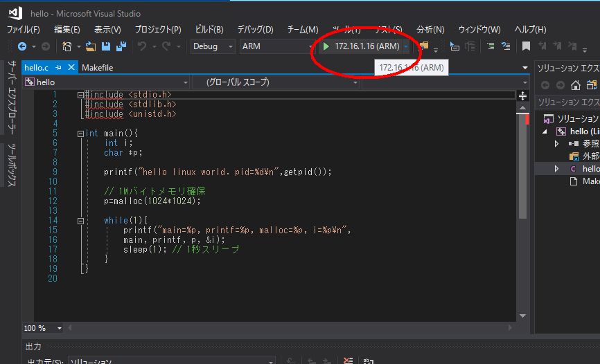Collapse the main() function fold marker

click(80, 134)
